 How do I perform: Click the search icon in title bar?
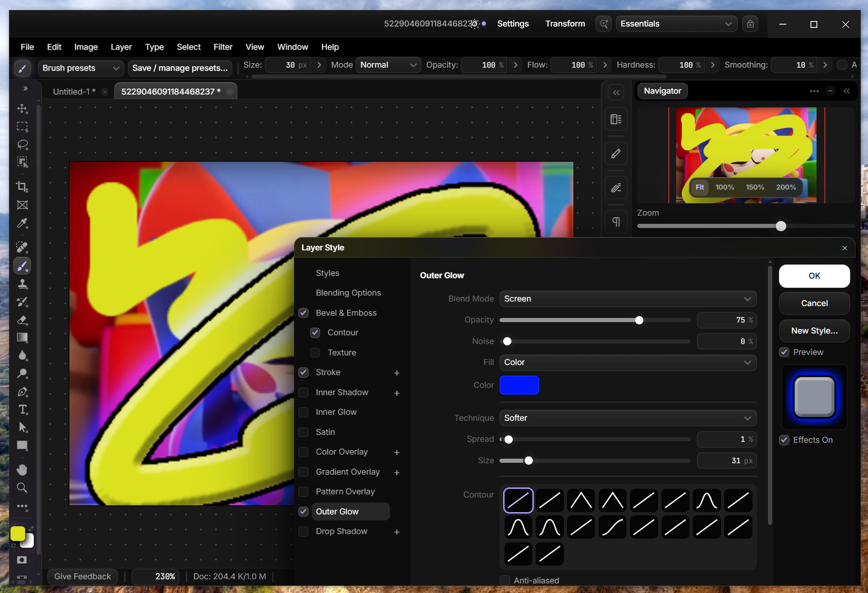point(604,24)
